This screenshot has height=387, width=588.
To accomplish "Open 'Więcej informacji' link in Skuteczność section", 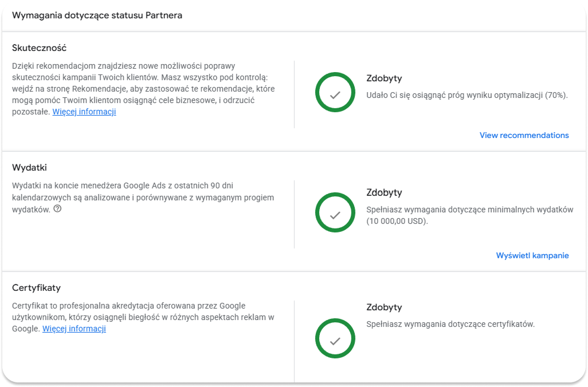I will [x=84, y=112].
